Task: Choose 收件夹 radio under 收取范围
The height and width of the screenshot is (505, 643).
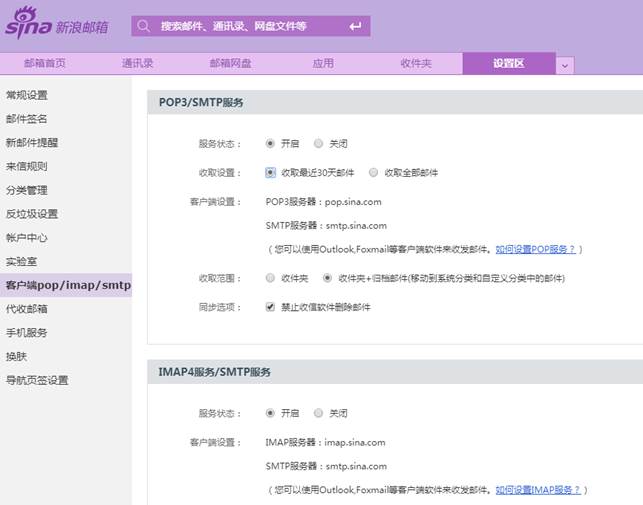Action: (x=271, y=278)
